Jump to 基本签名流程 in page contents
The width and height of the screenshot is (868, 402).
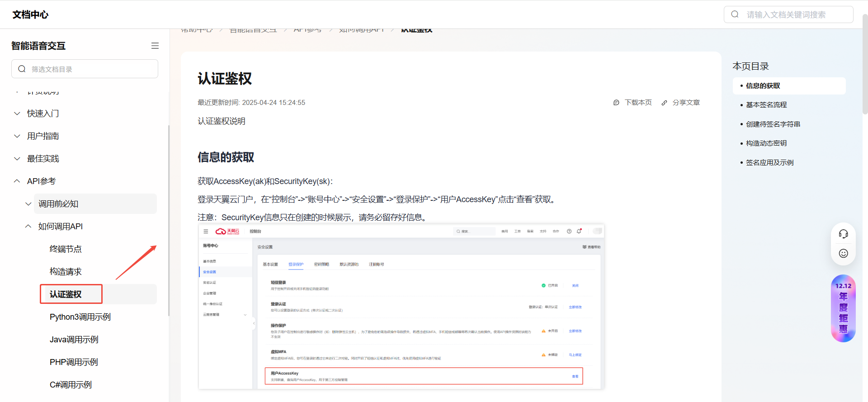click(x=766, y=105)
